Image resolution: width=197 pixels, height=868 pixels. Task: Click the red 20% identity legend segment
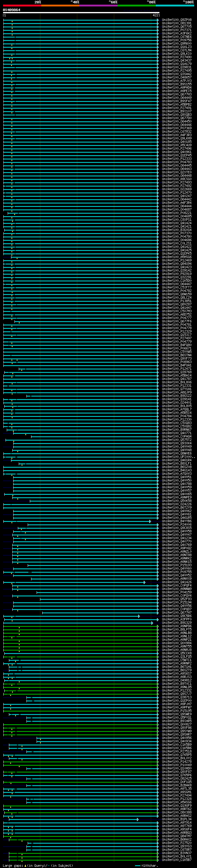(22, 6)
